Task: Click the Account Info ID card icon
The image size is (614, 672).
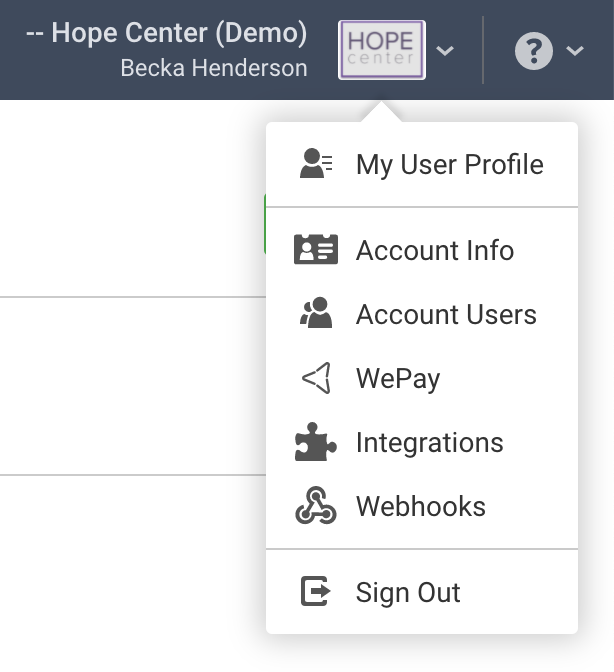Action: (x=316, y=250)
